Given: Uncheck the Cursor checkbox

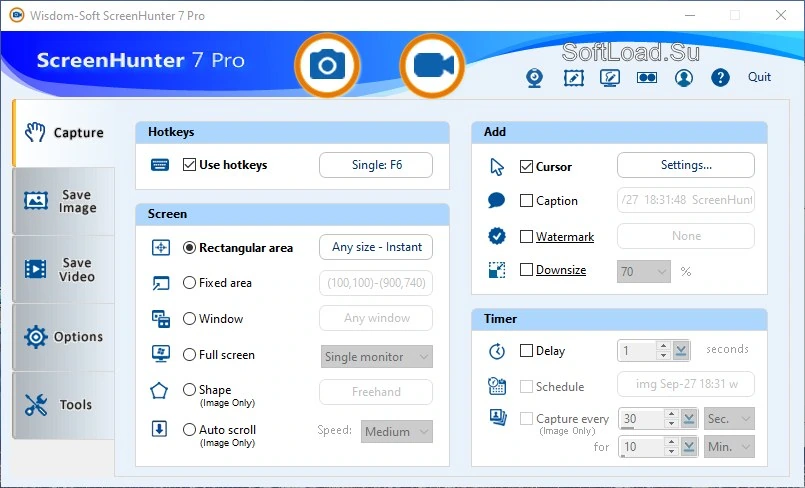Looking at the screenshot, I should tap(526, 167).
